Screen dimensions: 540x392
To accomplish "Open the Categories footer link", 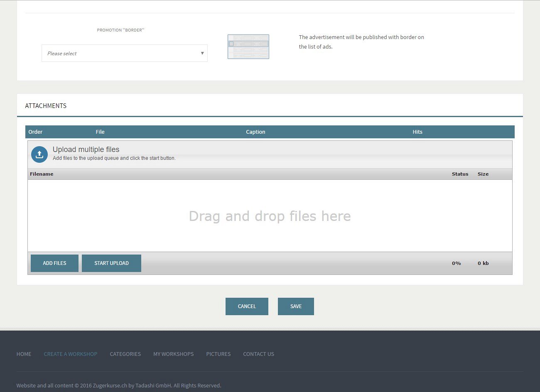I will coord(125,354).
